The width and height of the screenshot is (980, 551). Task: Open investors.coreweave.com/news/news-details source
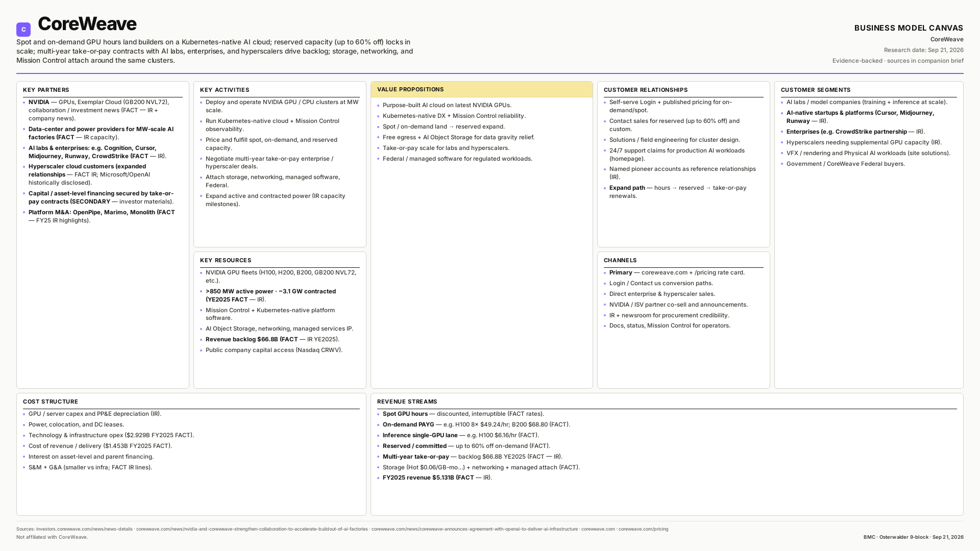click(x=84, y=529)
